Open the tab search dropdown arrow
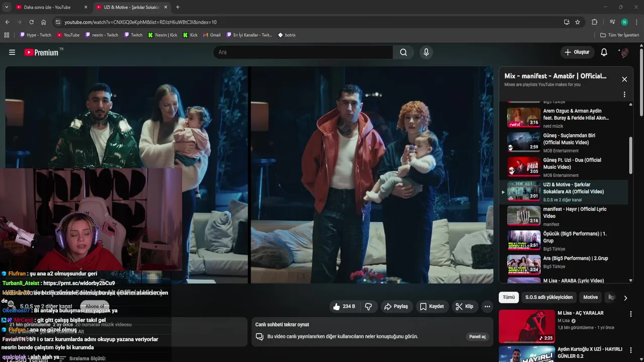 click(6, 7)
